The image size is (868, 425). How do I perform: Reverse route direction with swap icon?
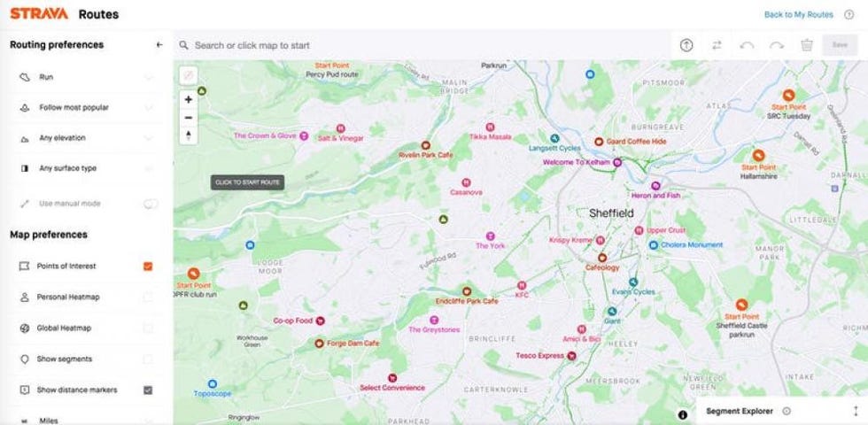(x=717, y=45)
